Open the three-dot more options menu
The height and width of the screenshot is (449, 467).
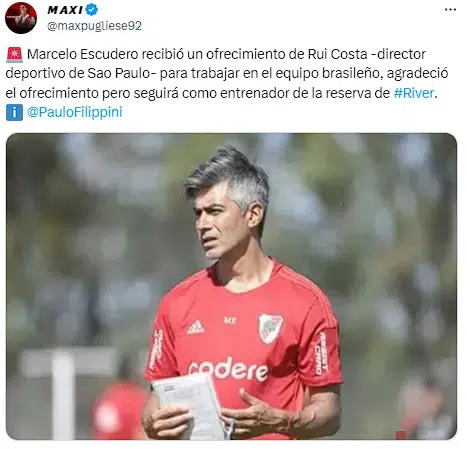pos(450,10)
